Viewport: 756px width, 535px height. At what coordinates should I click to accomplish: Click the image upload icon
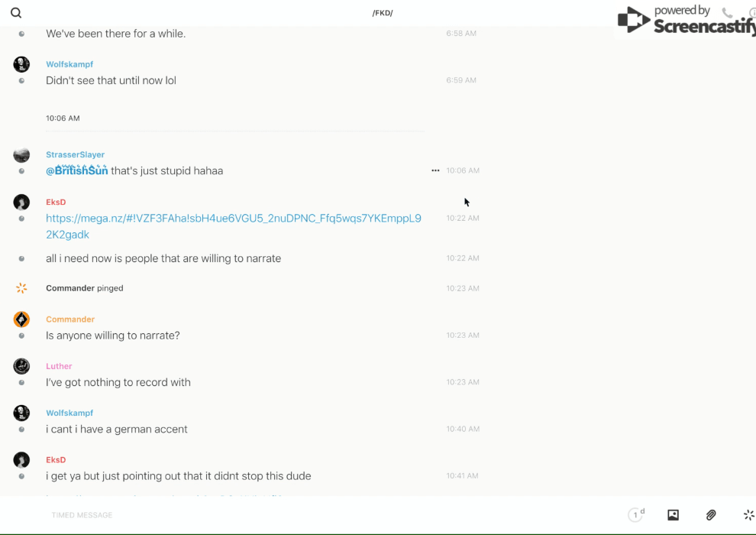[673, 515]
